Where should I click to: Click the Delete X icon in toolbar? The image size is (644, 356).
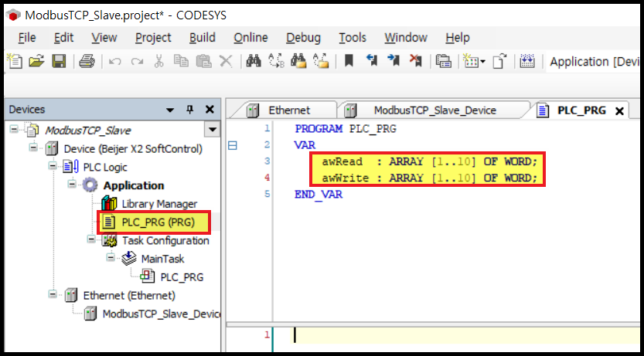point(226,62)
